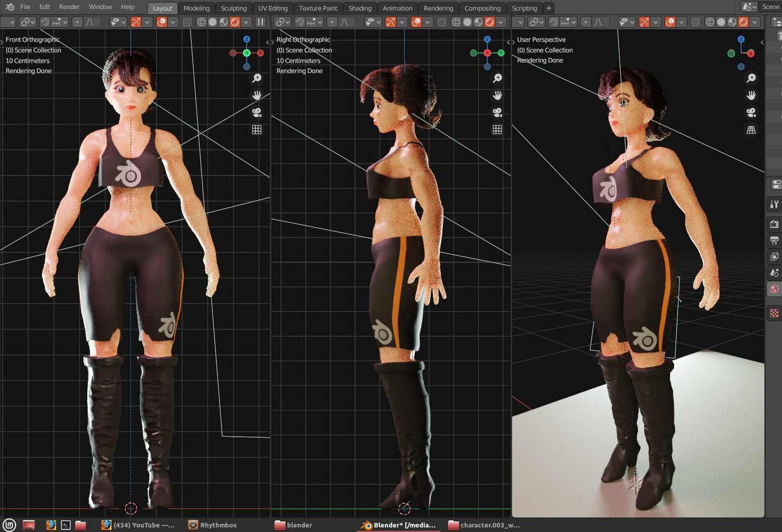The image size is (782, 532).
Task: Toggle camera view in Right Orthographic viewport
Action: (497, 112)
